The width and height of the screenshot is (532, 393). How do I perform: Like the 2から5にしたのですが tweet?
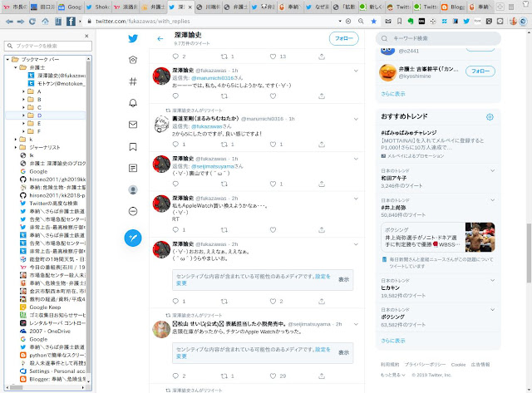(x=273, y=144)
